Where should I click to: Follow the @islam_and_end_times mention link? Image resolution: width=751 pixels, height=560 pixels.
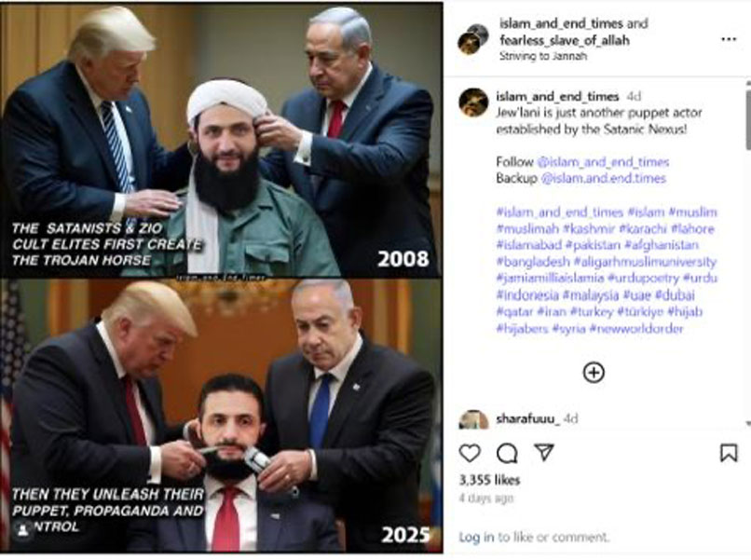click(603, 162)
